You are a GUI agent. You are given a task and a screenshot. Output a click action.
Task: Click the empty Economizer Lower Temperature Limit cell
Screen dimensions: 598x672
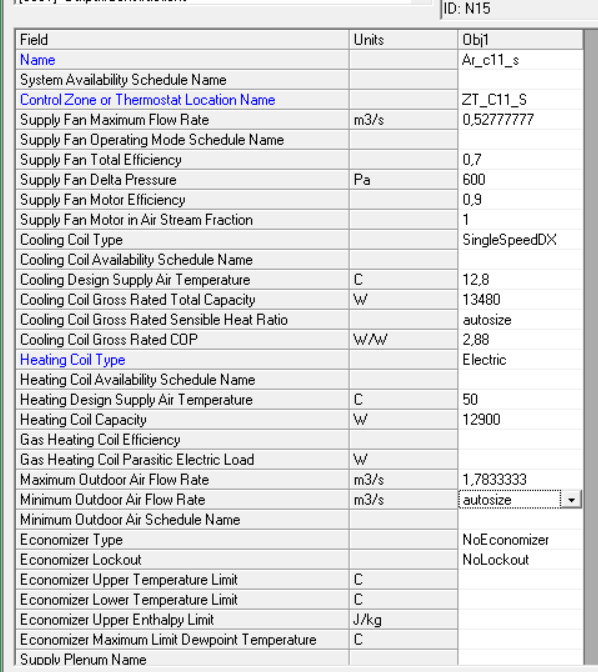(520, 600)
